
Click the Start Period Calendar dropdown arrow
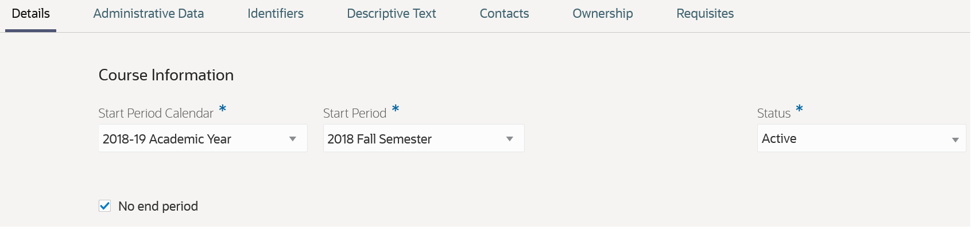click(x=293, y=139)
